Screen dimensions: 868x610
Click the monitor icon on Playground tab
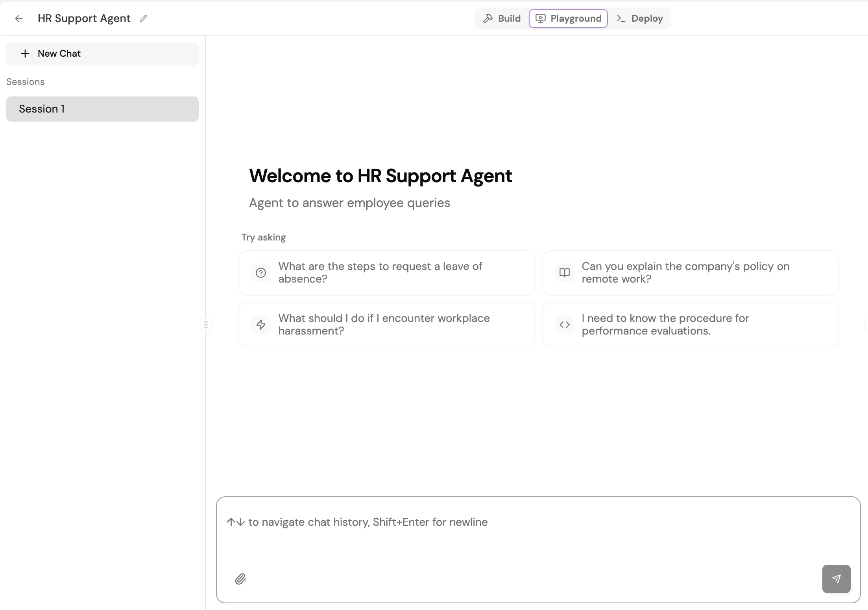coord(541,18)
